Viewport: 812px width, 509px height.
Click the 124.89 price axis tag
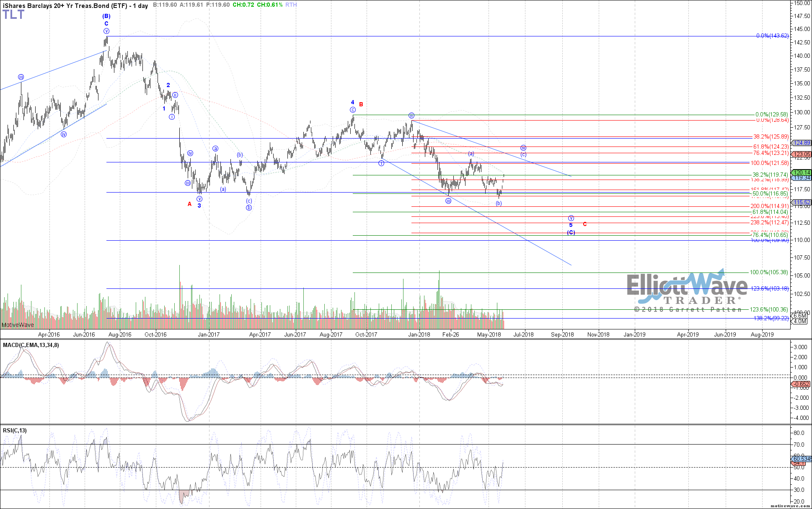[802, 143]
